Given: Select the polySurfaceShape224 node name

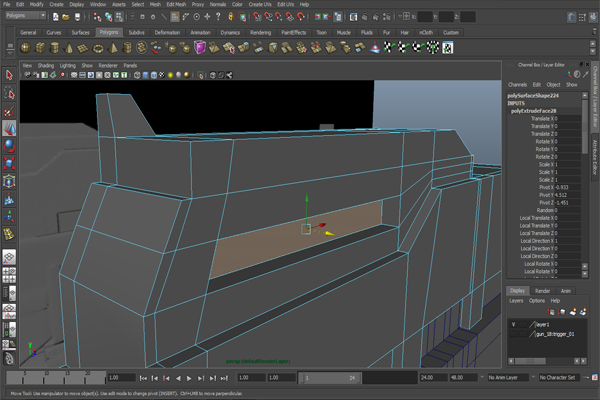Looking at the screenshot, I should [x=533, y=96].
